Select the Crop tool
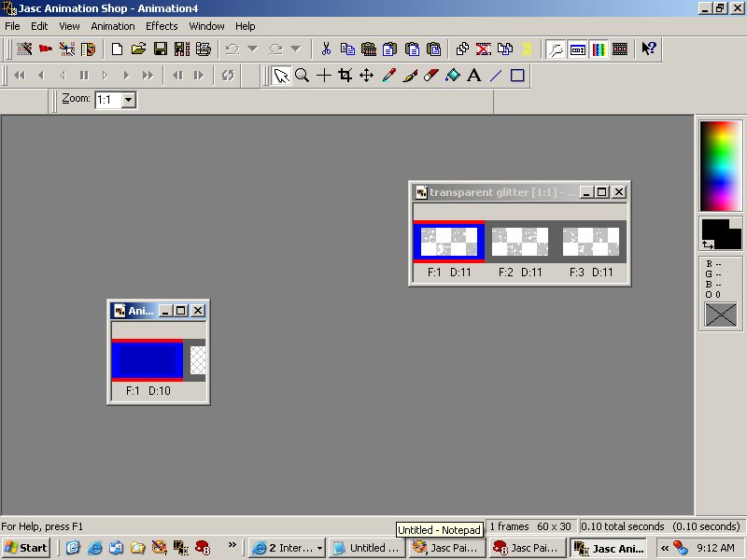 (x=345, y=76)
